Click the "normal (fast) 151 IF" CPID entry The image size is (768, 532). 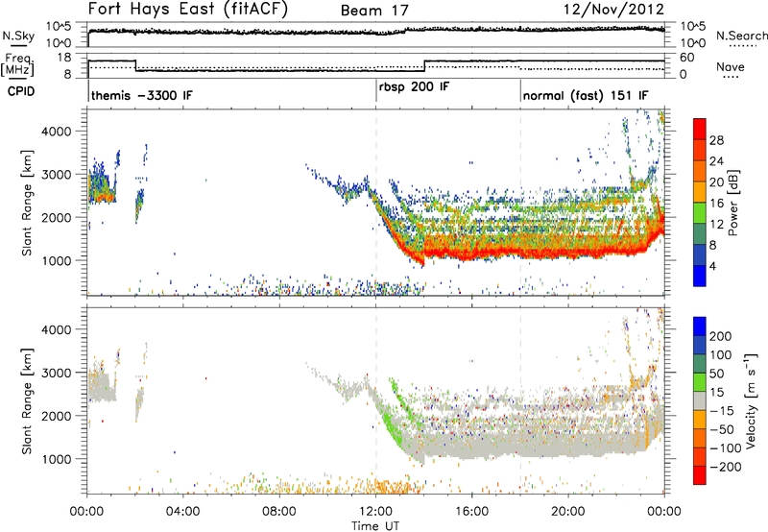pos(586,95)
